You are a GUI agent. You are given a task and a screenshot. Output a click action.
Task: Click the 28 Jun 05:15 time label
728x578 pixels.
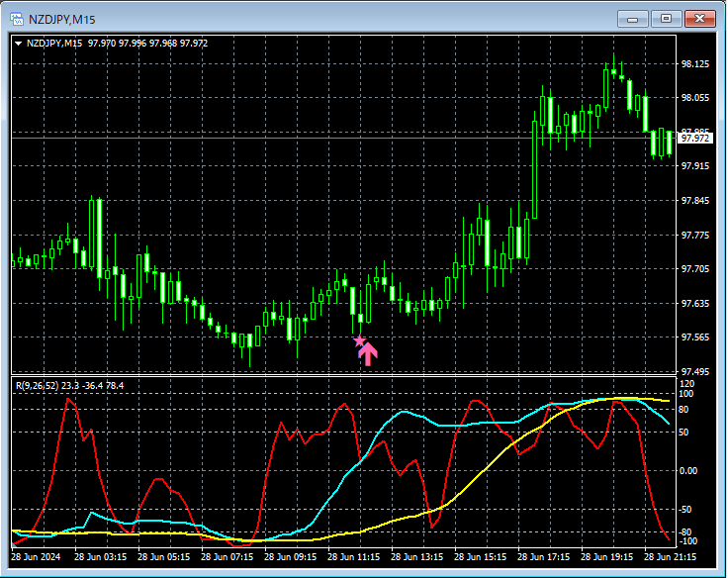(164, 556)
